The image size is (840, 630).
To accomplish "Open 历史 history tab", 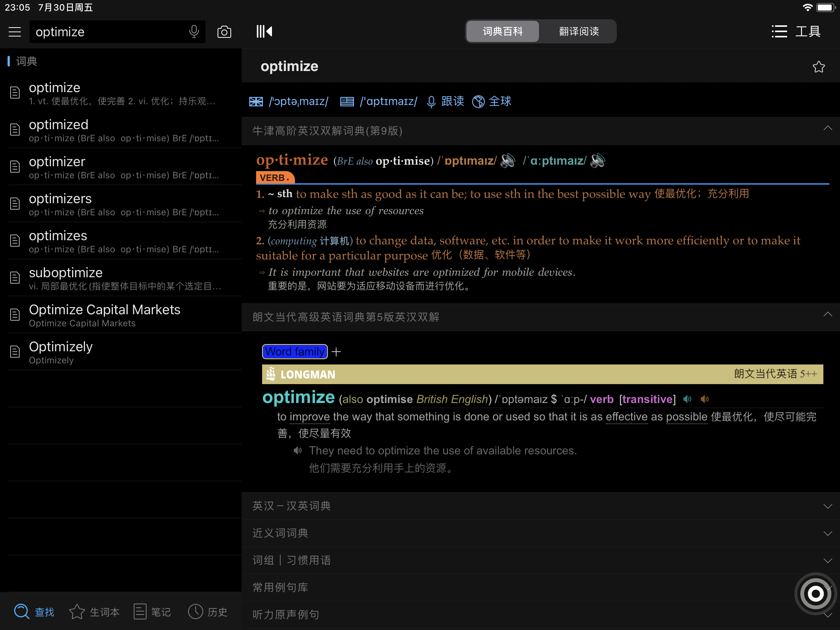I will point(208,612).
